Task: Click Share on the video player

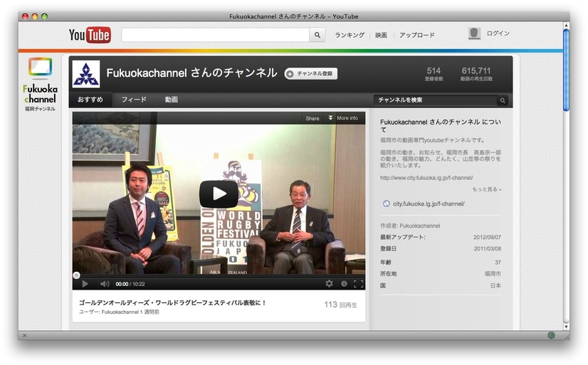Action: [313, 118]
